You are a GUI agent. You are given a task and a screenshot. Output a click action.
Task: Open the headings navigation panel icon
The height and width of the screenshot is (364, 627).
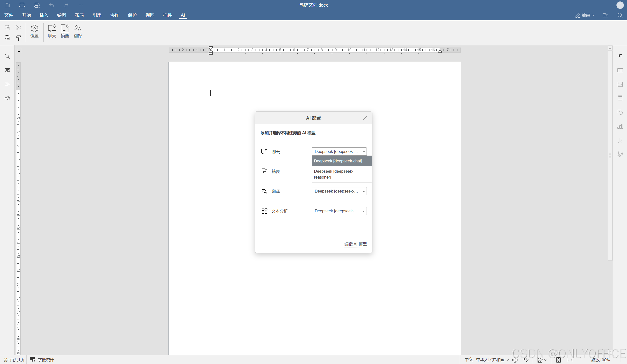coord(7,85)
